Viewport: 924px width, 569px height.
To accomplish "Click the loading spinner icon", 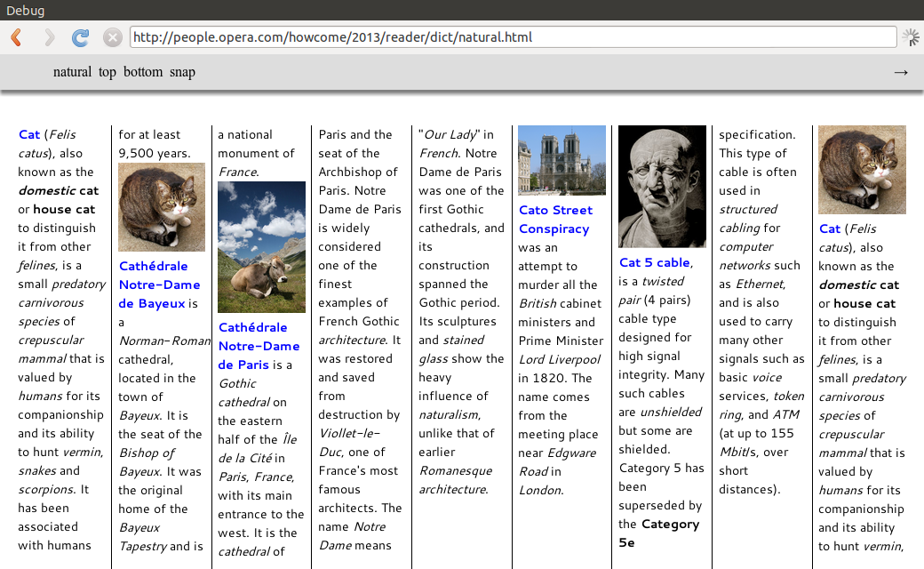I will (911, 37).
